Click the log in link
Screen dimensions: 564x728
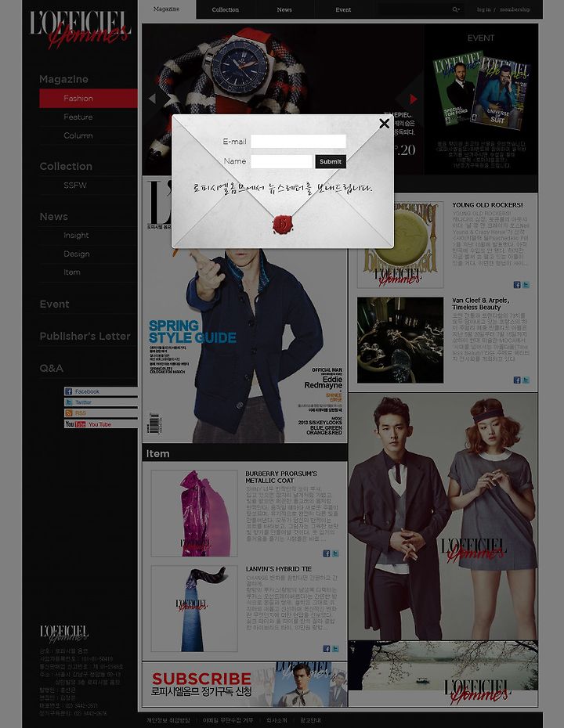tap(483, 9)
